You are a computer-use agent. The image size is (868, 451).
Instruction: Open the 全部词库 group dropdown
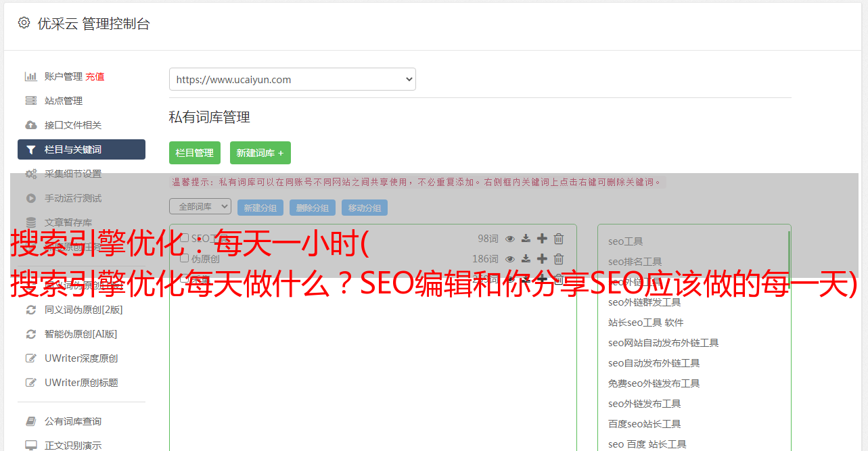[x=200, y=206]
